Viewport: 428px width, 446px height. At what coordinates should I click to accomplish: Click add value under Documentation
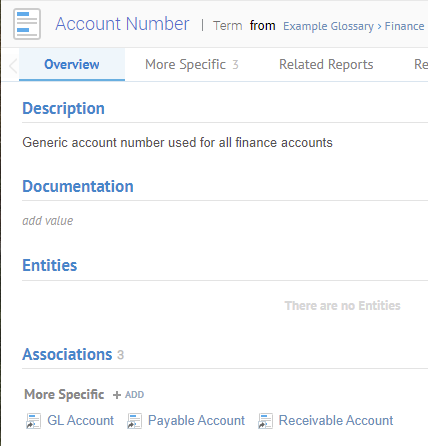[48, 221]
